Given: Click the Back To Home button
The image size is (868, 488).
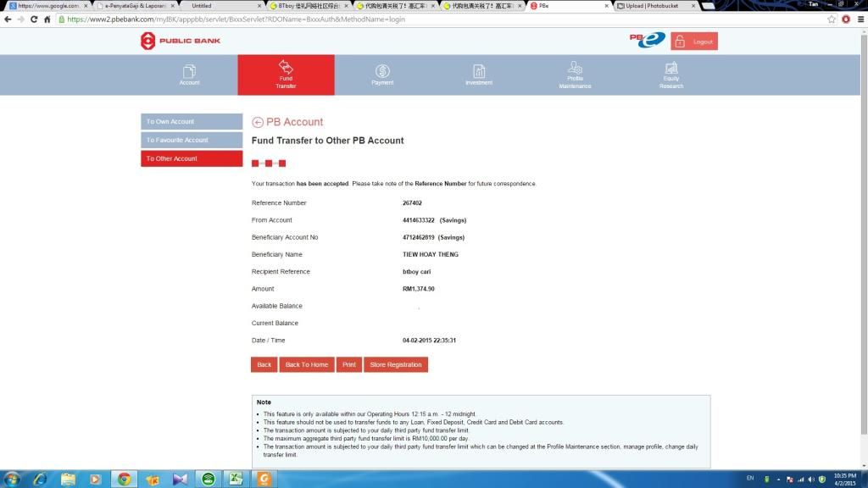Looking at the screenshot, I should (306, 364).
